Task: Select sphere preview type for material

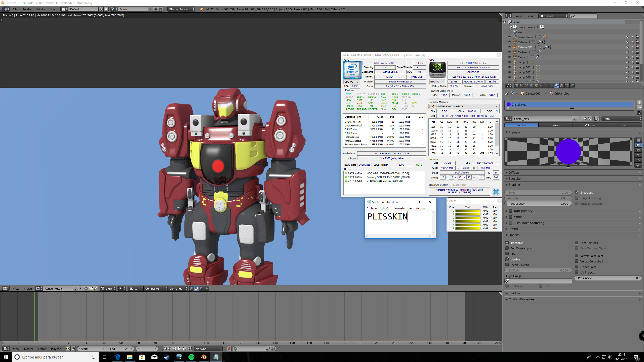Action: coord(638,145)
